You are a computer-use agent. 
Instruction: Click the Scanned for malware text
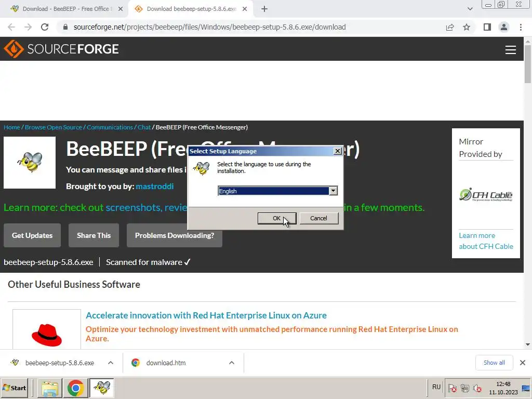pyautogui.click(x=148, y=262)
